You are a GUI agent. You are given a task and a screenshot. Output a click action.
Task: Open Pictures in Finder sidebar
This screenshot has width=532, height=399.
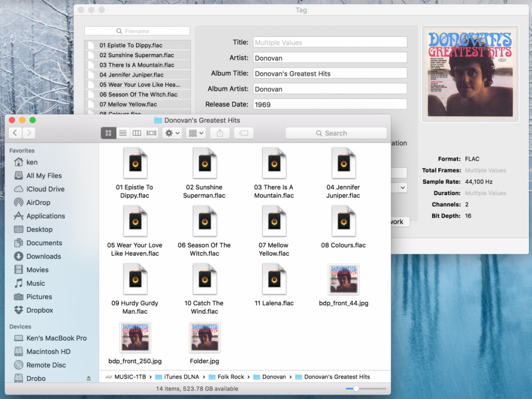33,297
